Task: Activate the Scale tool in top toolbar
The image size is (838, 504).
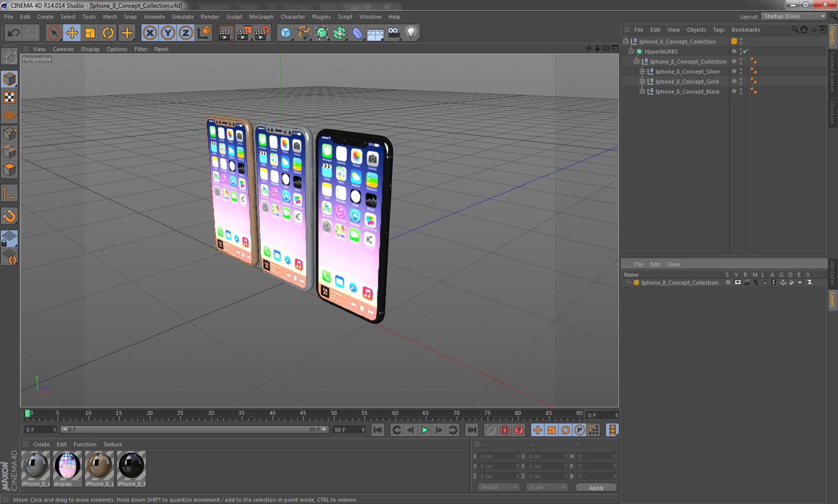Action: 90,33
